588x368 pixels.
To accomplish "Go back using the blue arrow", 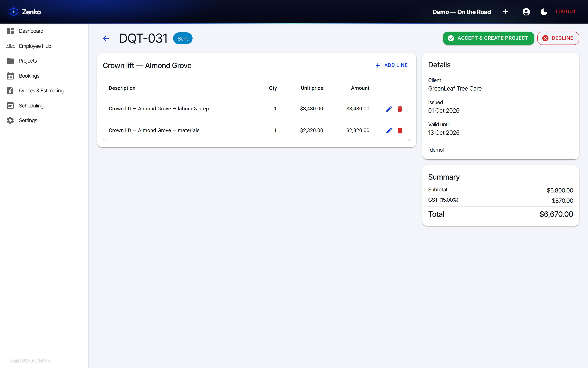I will coord(106,38).
